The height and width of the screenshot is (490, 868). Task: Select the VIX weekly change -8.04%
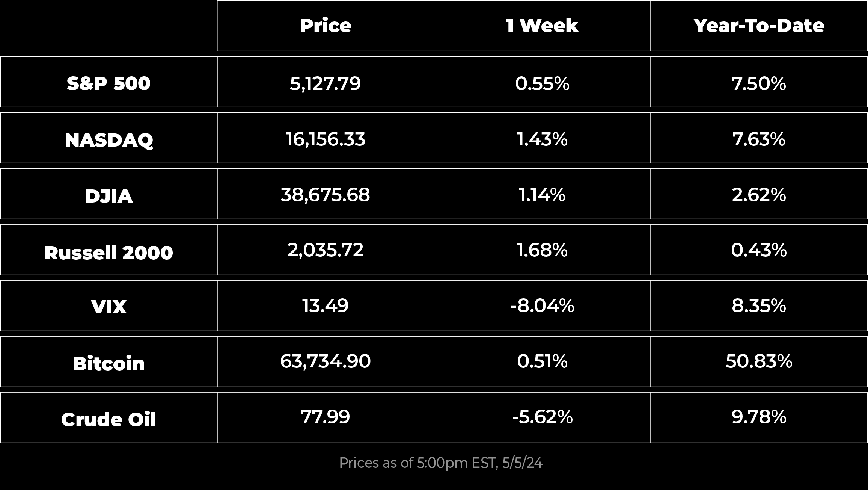click(x=542, y=306)
